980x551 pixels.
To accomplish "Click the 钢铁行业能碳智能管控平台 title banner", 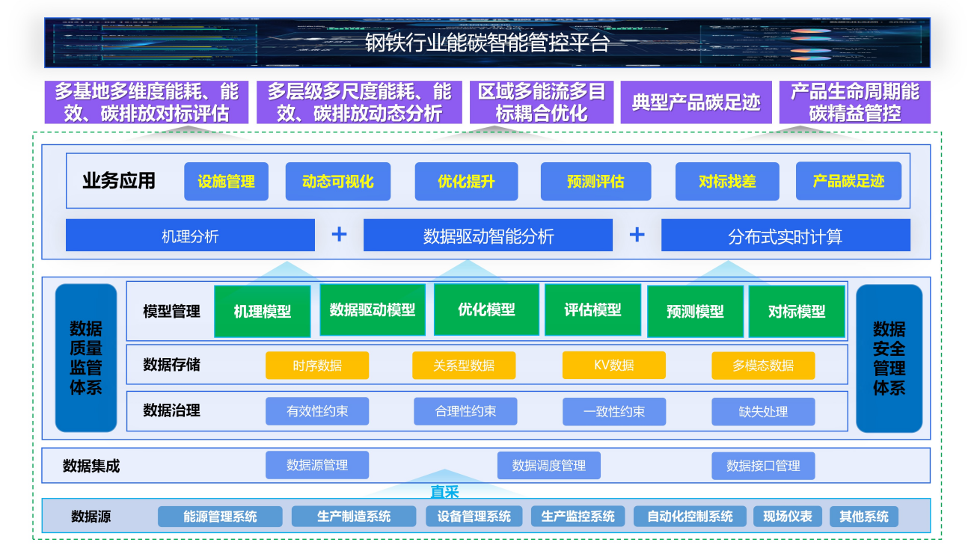I will coord(487,43).
